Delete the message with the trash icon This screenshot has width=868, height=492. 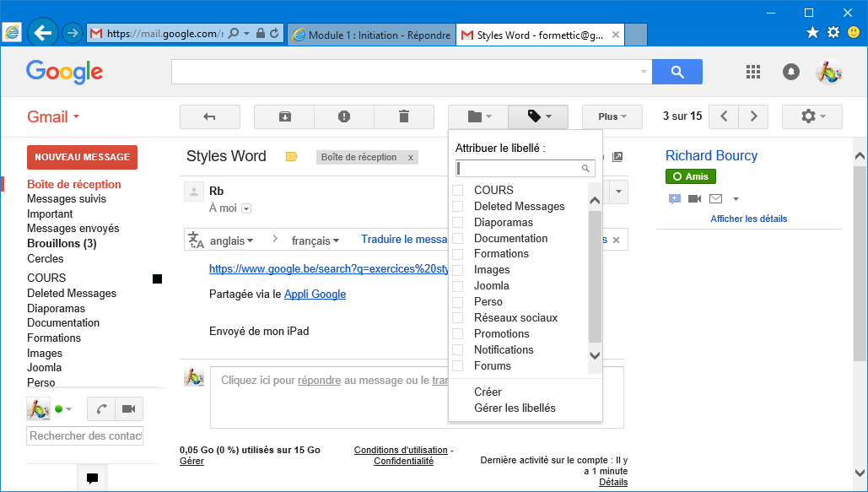pos(404,117)
